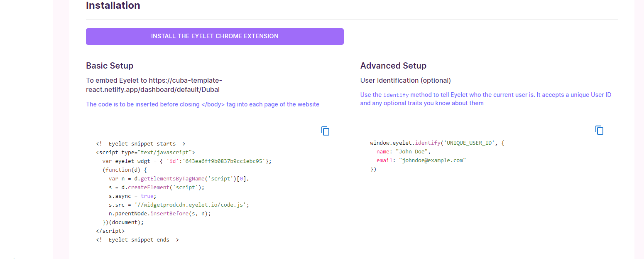Click Install the Eyelet Chrome Extension button
Screen dimensions: 644x259
pyautogui.click(x=215, y=37)
